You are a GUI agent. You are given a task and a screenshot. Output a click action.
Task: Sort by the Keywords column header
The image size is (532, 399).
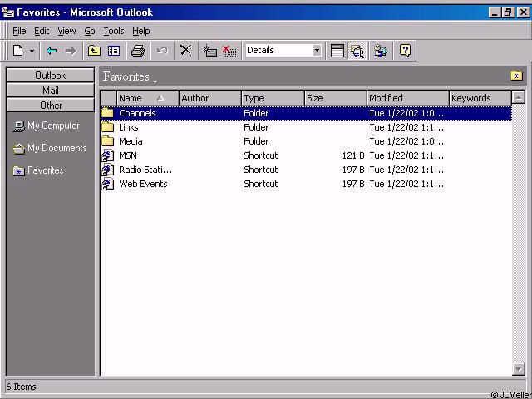point(480,98)
